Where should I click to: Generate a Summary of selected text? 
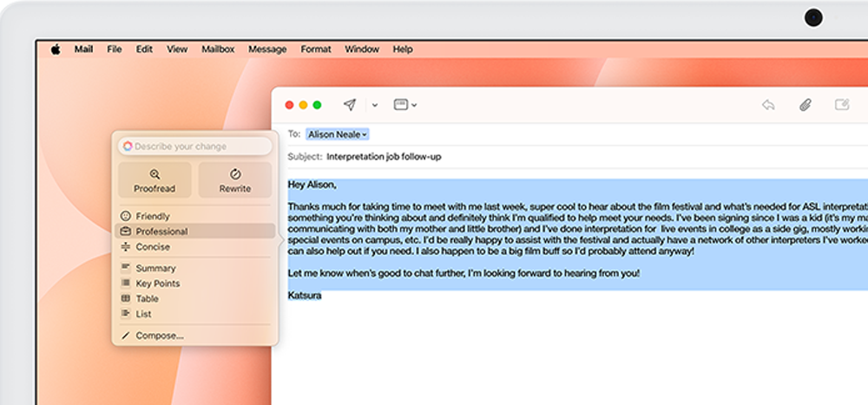155,268
